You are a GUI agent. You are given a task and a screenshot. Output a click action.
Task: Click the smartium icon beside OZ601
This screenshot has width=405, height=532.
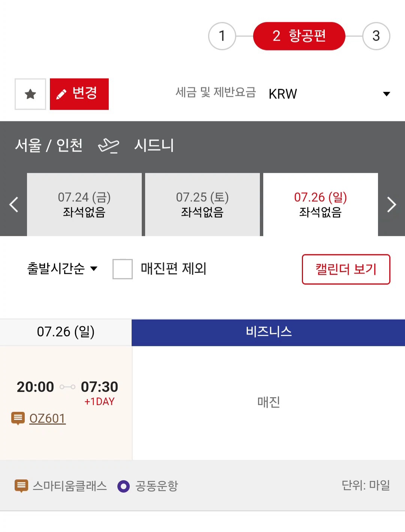[18, 418]
